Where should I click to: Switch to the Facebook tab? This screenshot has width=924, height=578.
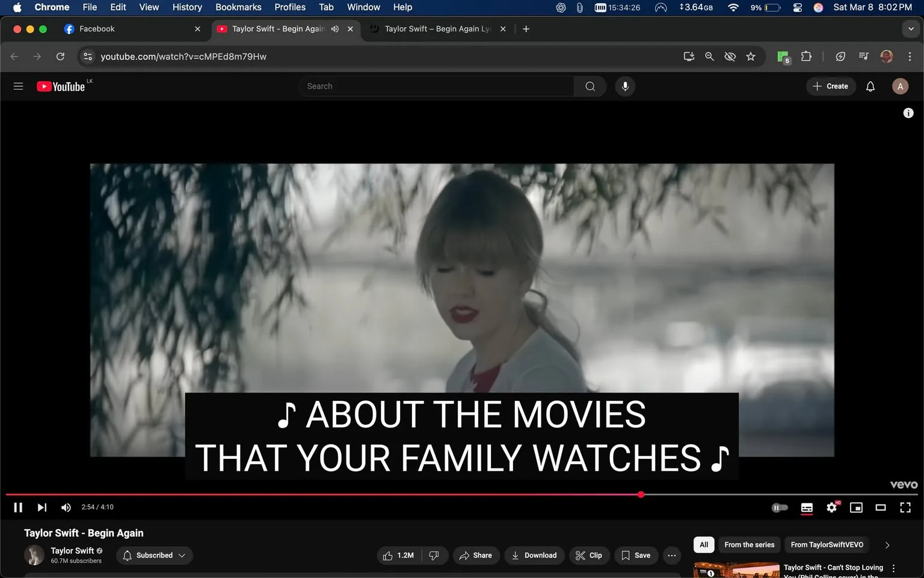[120, 28]
